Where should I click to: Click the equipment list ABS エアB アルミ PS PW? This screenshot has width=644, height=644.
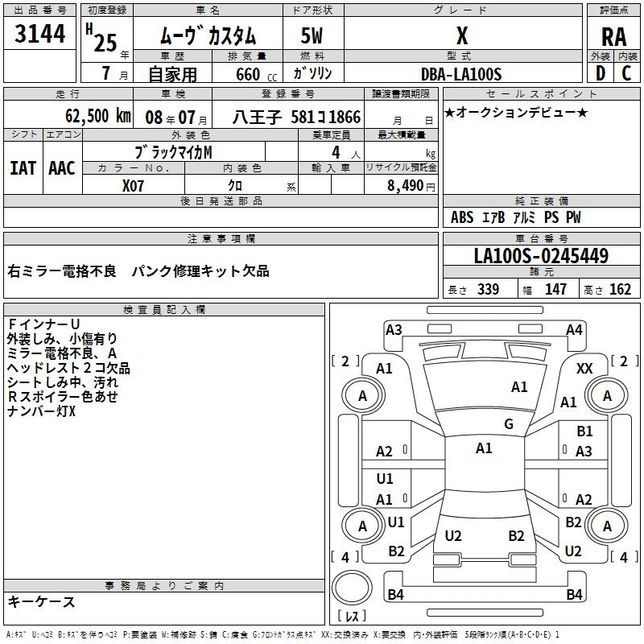click(515, 217)
